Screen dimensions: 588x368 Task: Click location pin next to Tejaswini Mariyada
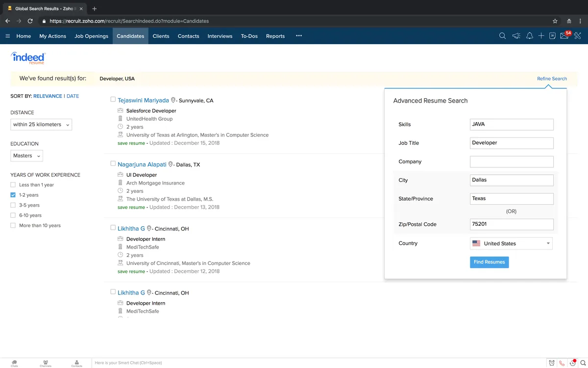coord(173,100)
